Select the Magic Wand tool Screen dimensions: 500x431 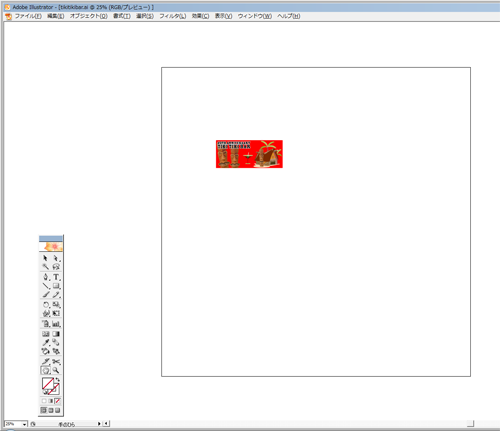pyautogui.click(x=45, y=267)
